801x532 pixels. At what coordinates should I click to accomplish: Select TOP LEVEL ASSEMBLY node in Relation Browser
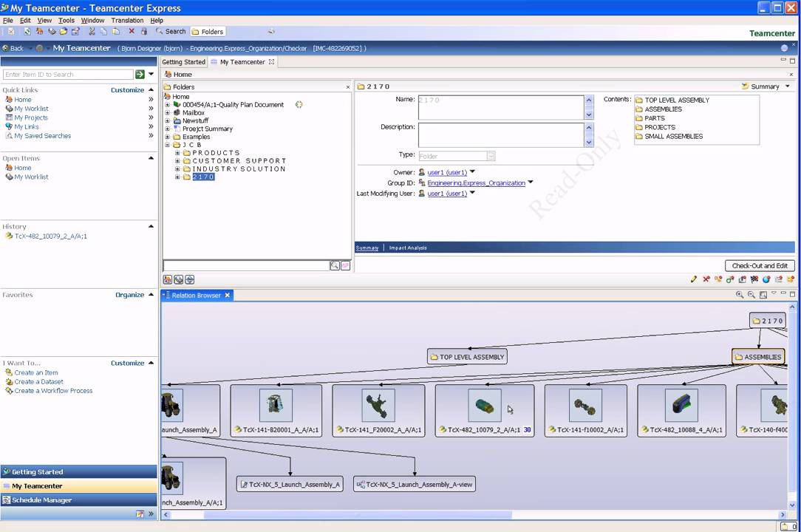pyautogui.click(x=467, y=357)
